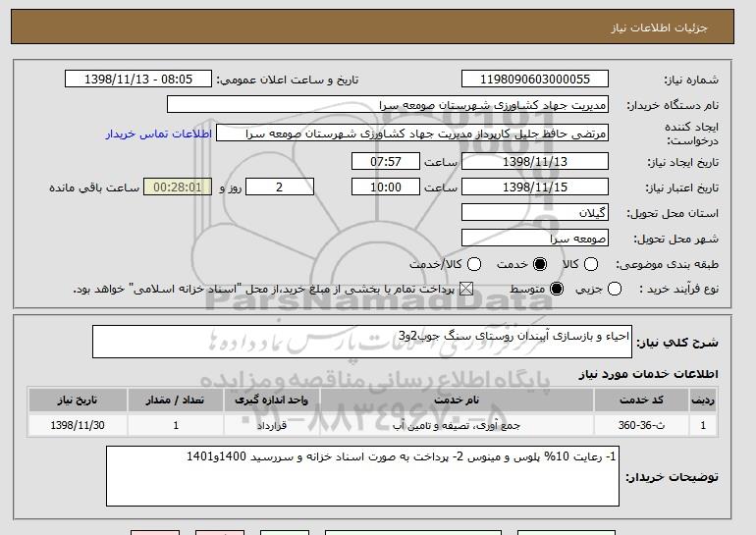
Task: Click the کد خدمت column header
Action: 641,401
